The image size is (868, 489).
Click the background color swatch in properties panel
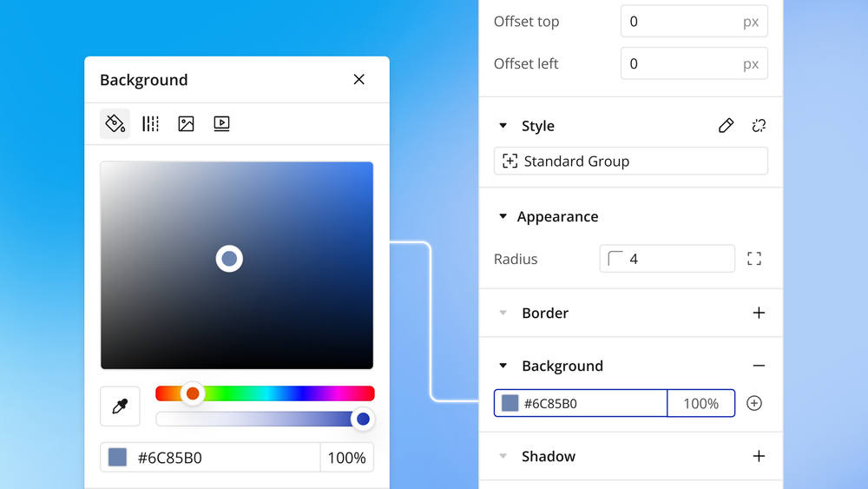[x=510, y=403]
